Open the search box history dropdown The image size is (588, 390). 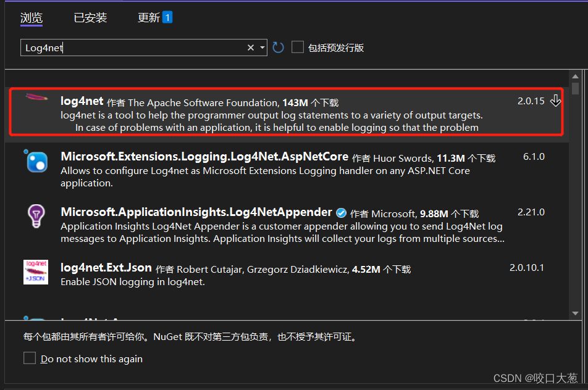[x=262, y=48]
